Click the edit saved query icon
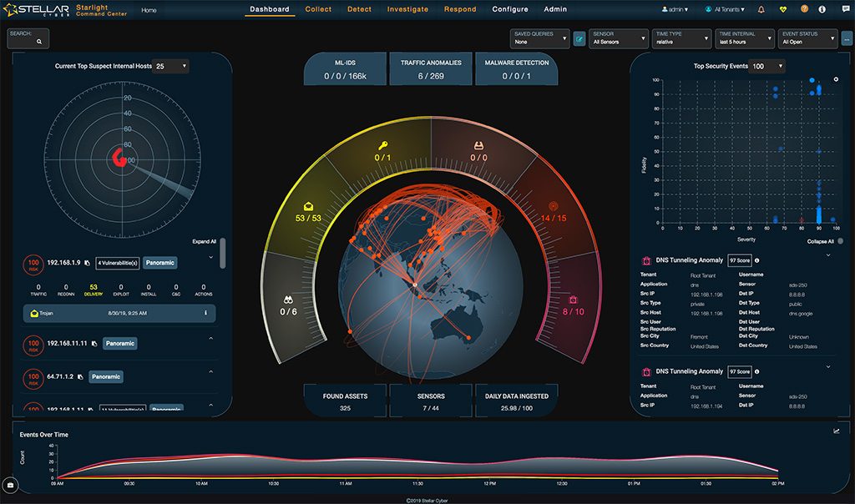855x504 pixels. click(579, 38)
